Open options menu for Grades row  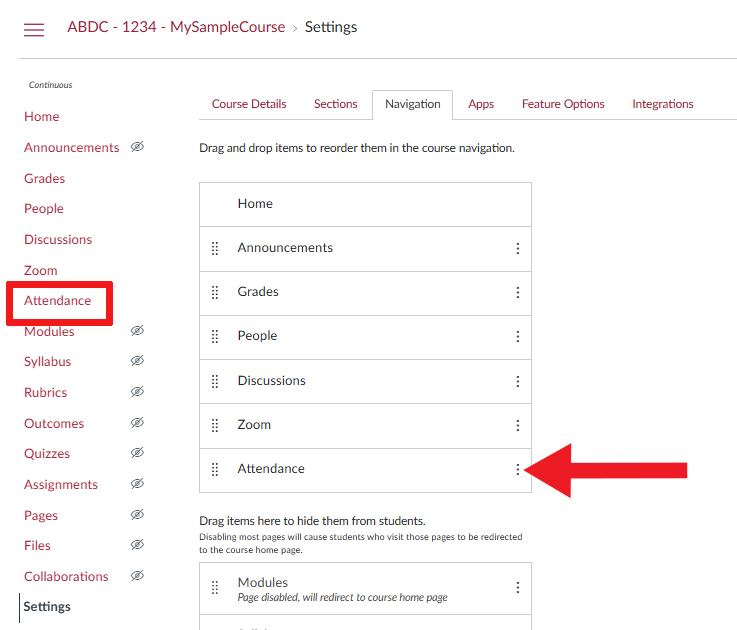(517, 292)
